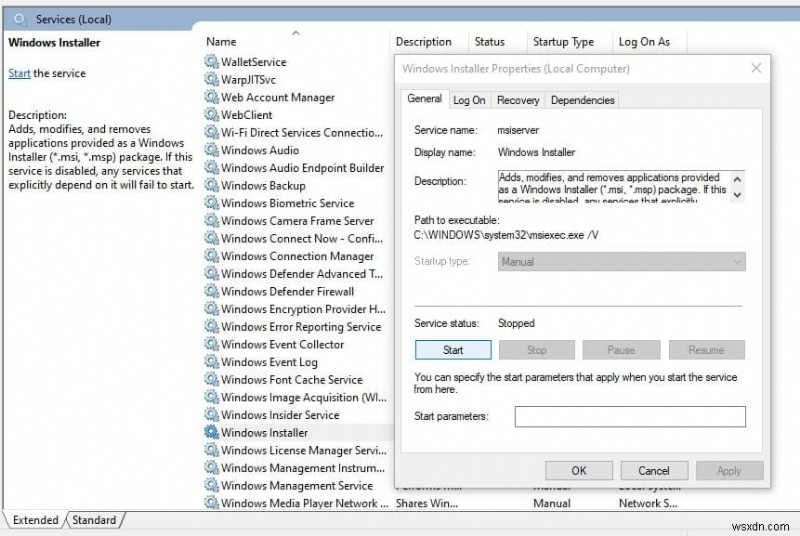The height and width of the screenshot is (536, 800).
Task: Click the Windows Font Cache Service gear icon
Action: (211, 379)
